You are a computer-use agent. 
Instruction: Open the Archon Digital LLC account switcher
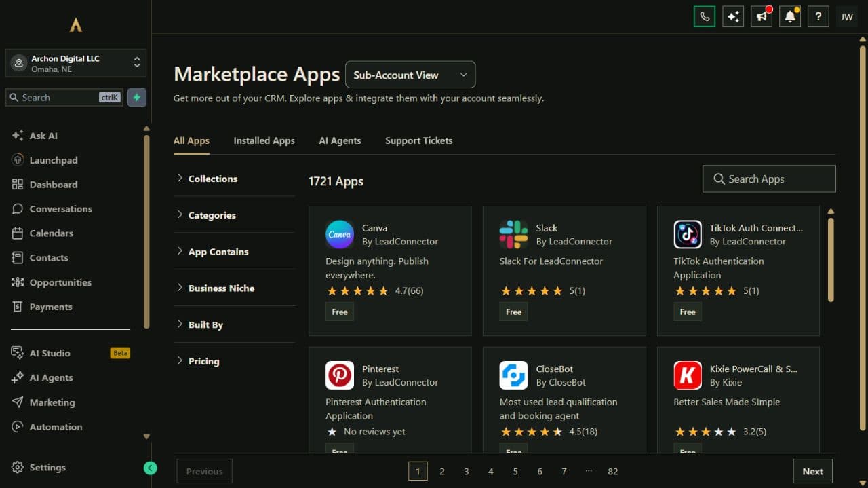pos(76,63)
